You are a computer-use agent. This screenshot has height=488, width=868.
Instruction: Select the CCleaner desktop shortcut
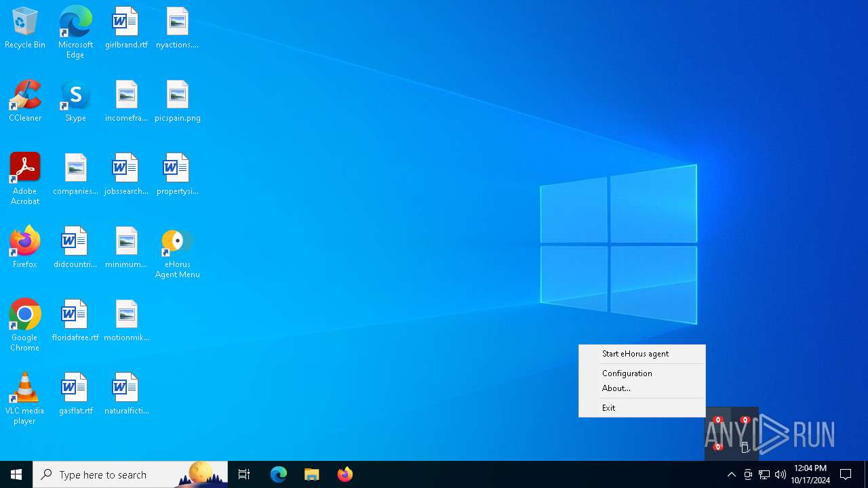click(25, 102)
